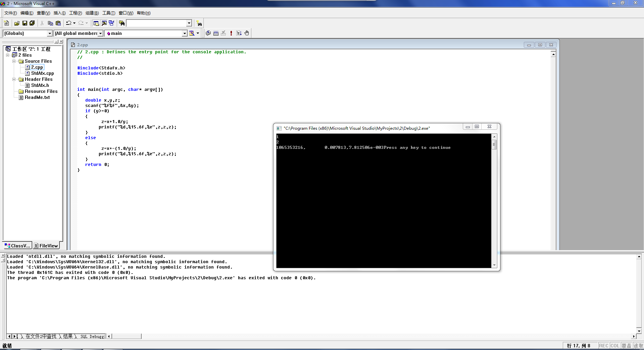Open the 工程(P) menu
Image resolution: width=644 pixels, height=350 pixels.
tap(76, 13)
